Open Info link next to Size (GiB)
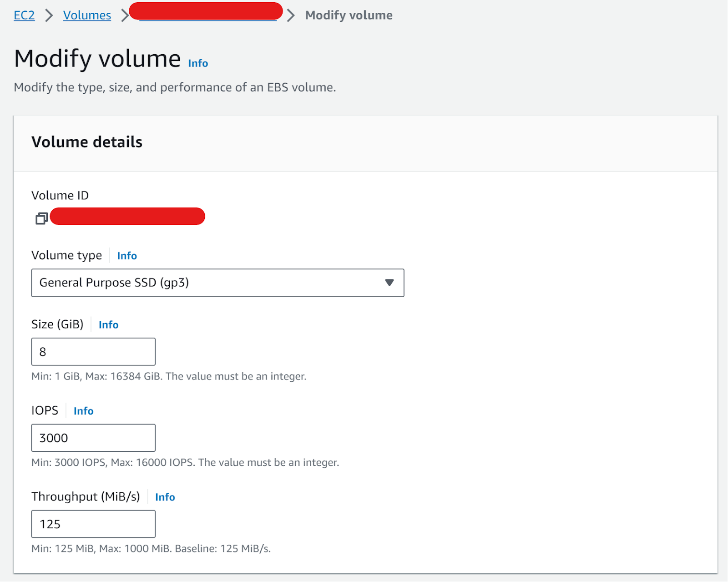The height and width of the screenshot is (582, 728). pos(108,325)
